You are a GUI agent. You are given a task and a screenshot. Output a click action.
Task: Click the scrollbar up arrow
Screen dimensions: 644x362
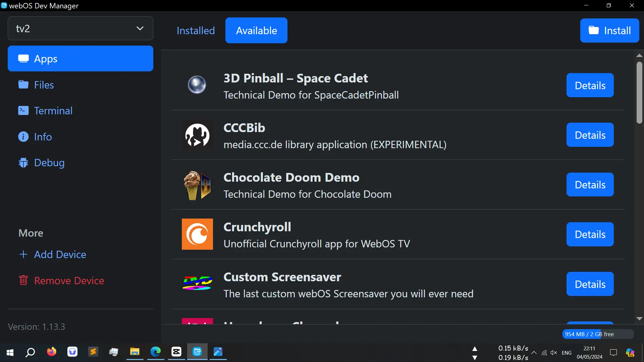point(639,55)
